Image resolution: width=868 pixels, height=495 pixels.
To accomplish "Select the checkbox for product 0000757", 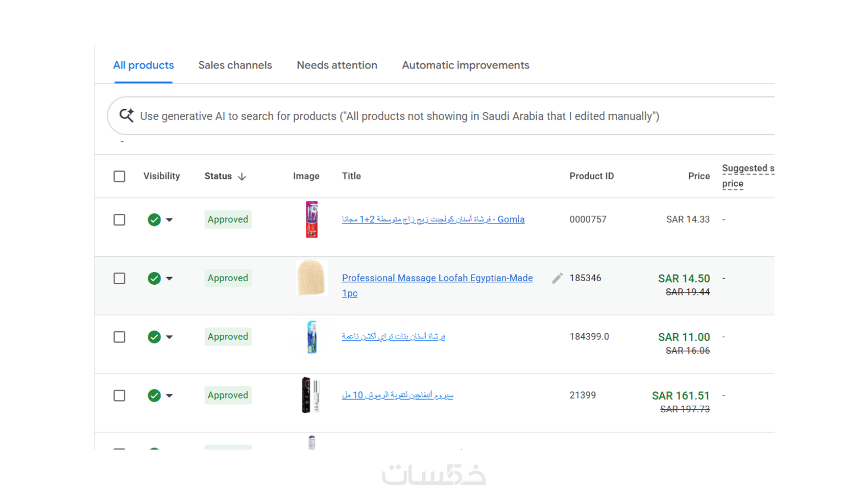I will point(119,220).
